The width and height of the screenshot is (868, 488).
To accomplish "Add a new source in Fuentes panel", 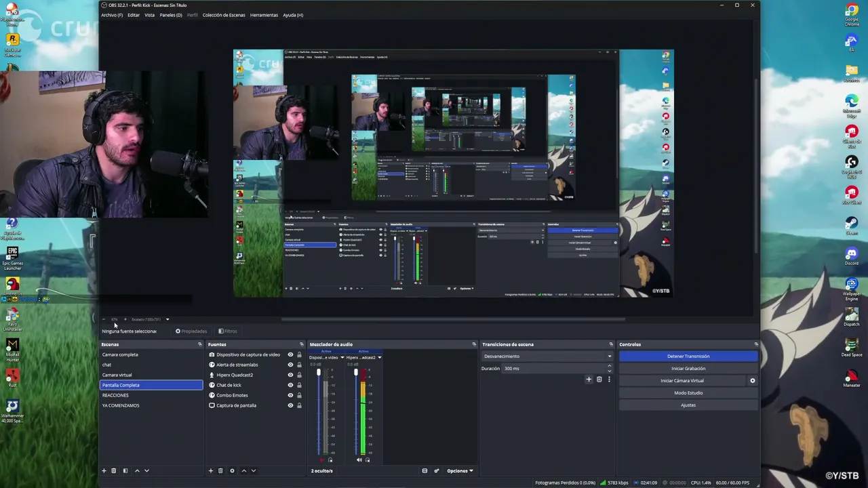I will 211,470.
